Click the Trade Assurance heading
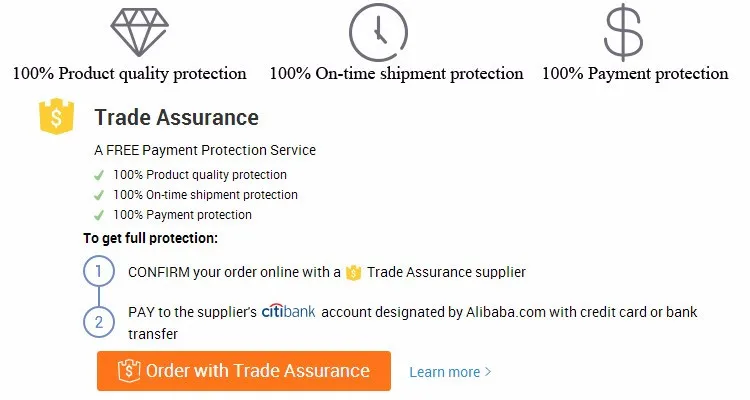Viewport: 750px width, 400px height. (176, 118)
